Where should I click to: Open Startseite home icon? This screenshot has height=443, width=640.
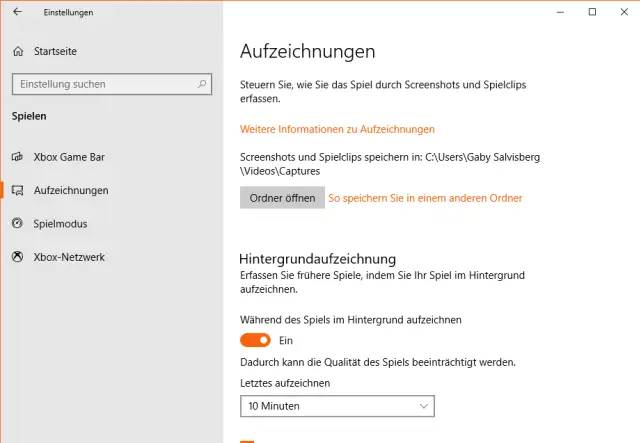(17, 51)
